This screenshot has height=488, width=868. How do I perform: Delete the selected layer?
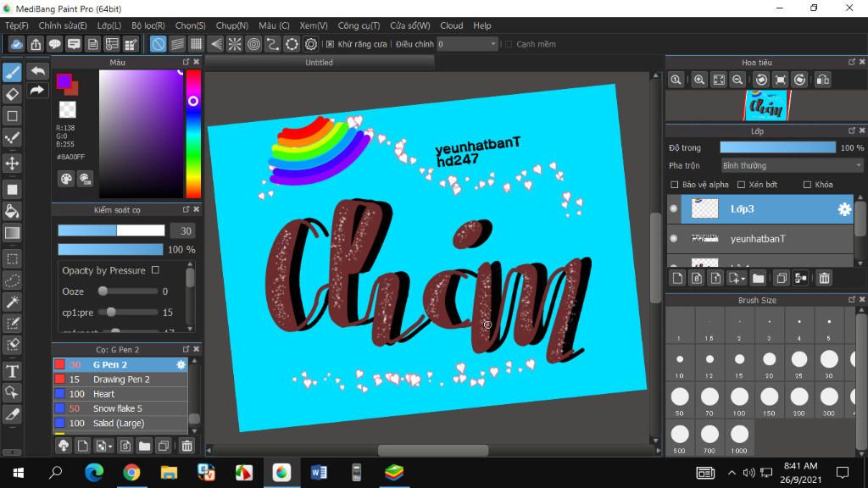[824, 278]
